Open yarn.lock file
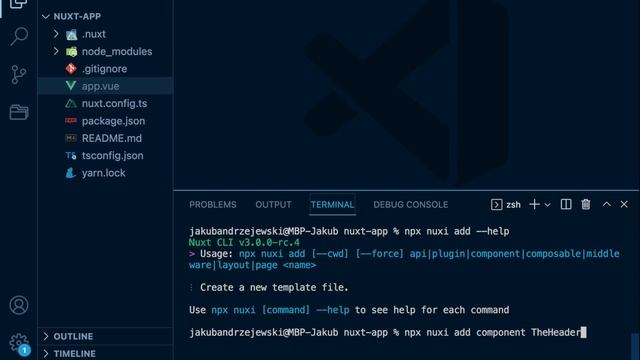The image size is (640, 360). click(103, 173)
